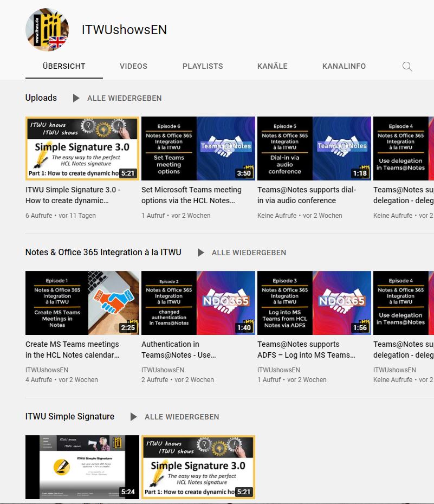Open title 'Authentication in Teams@Notes - Use...'

(179, 350)
